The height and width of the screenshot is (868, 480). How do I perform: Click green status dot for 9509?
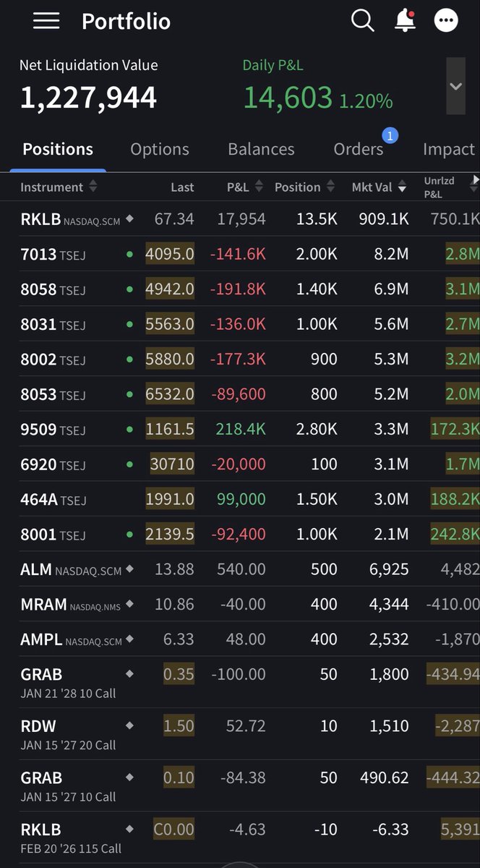coord(129,429)
